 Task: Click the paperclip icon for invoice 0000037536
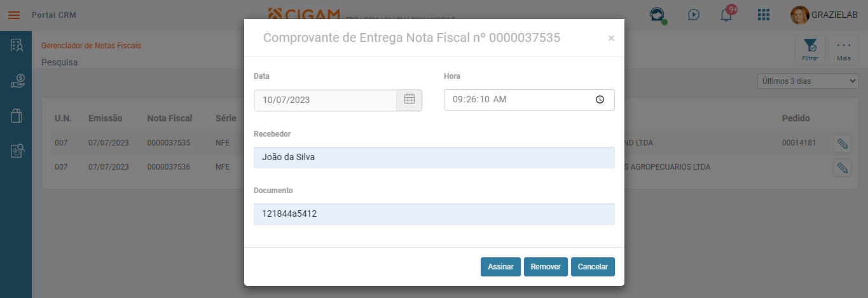click(843, 168)
